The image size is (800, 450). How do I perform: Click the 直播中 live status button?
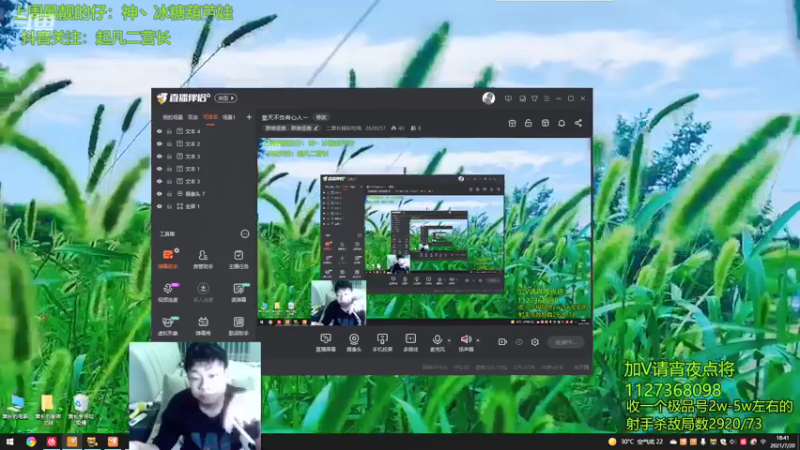coord(566,342)
